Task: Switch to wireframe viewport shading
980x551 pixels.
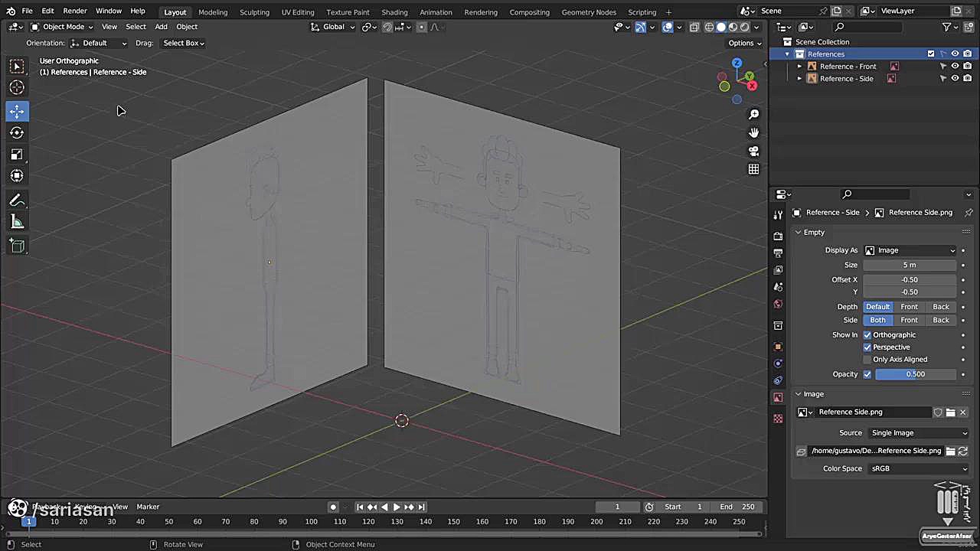Action: pos(709,28)
